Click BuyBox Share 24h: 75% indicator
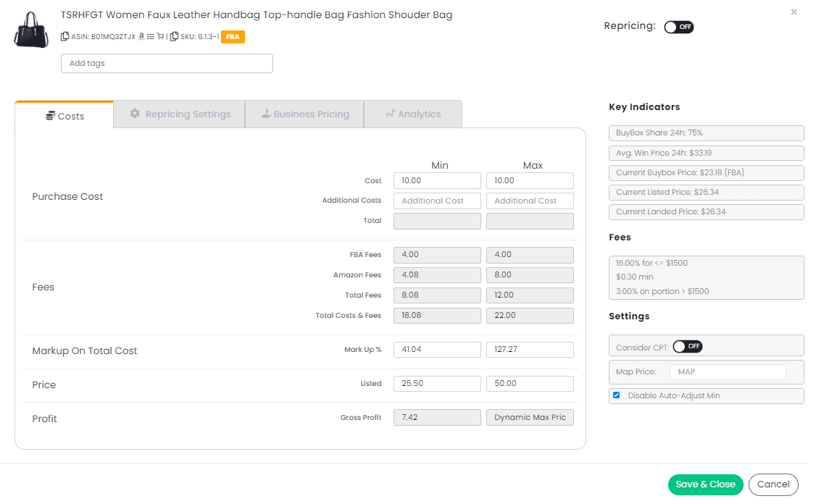 706,133
